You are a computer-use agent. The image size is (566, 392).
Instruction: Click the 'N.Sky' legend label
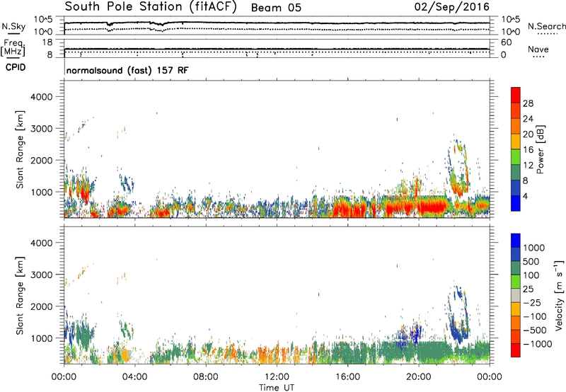13,26
